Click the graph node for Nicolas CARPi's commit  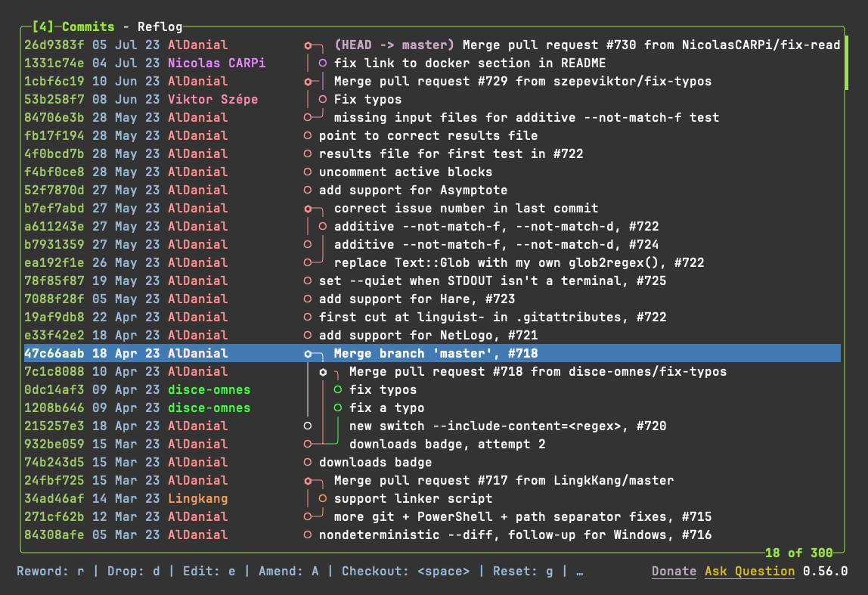[323, 63]
